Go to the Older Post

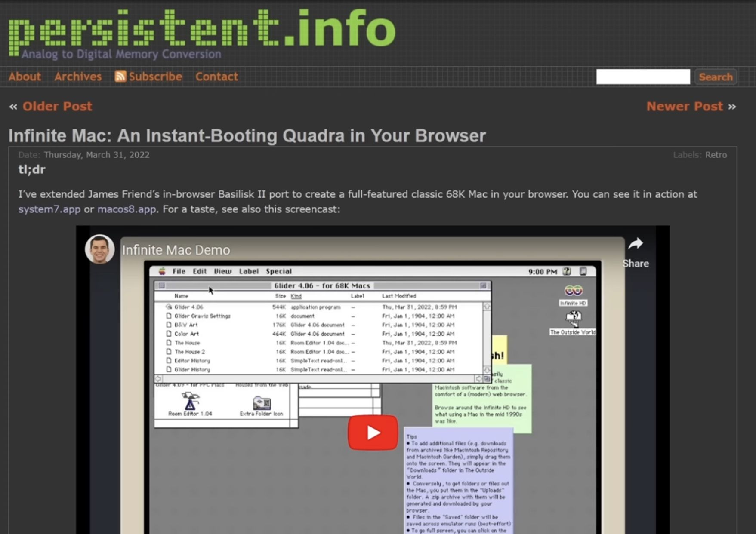coord(57,106)
